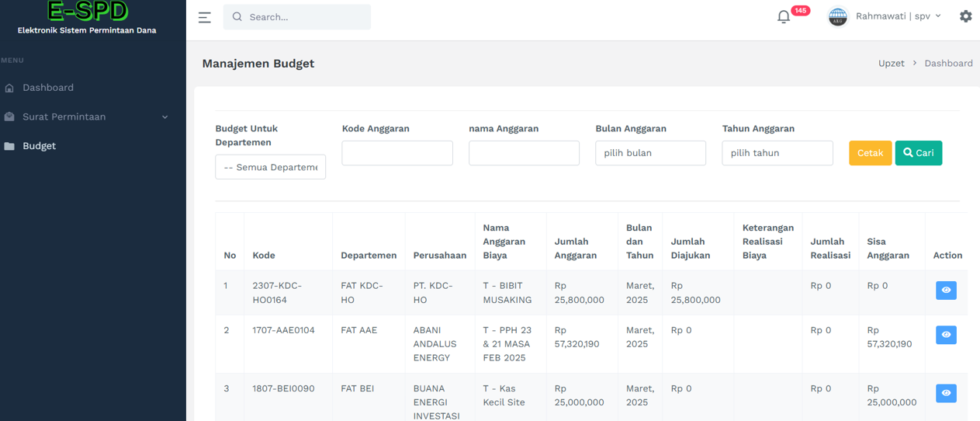Click the yellow Cetak button
Viewport: 980px width, 421px height.
click(870, 153)
